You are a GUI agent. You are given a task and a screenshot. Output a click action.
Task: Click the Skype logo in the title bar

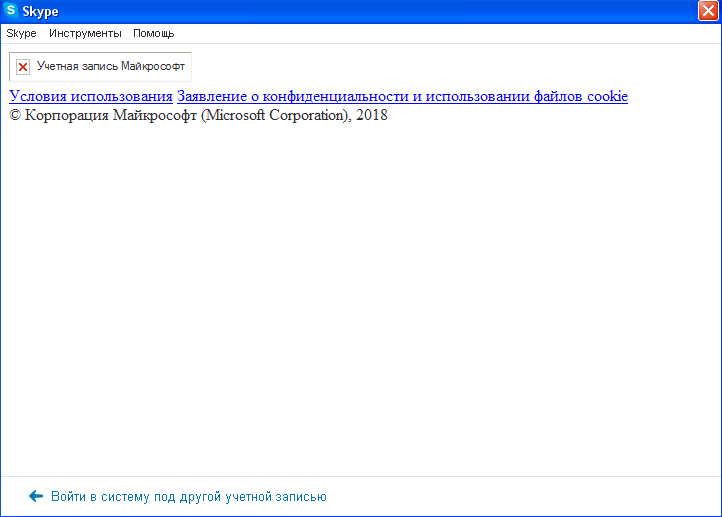tap(11, 11)
